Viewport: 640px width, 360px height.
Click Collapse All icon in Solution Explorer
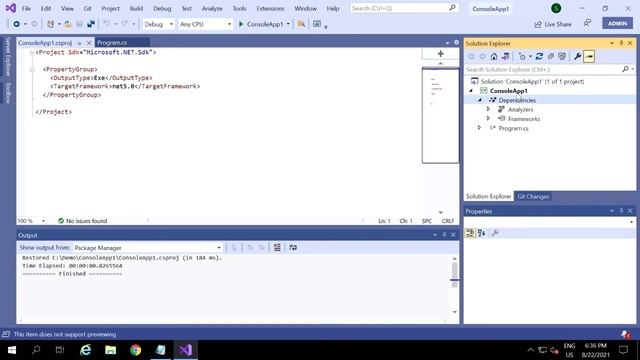tap(551, 56)
